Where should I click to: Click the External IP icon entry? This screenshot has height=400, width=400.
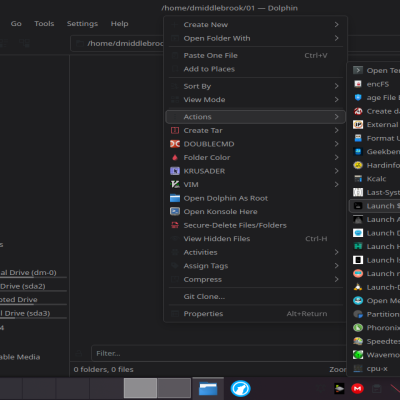(375, 125)
